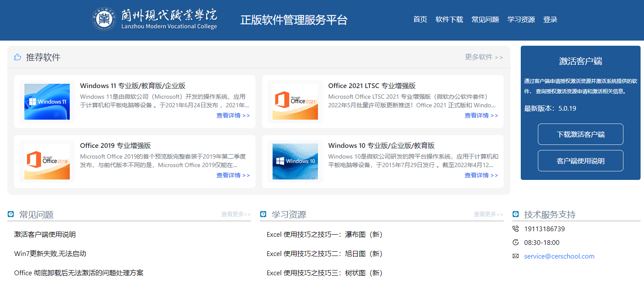This screenshot has height=297, width=644.
Task: Open the service@cerschool.com email link
Action: tap(559, 256)
